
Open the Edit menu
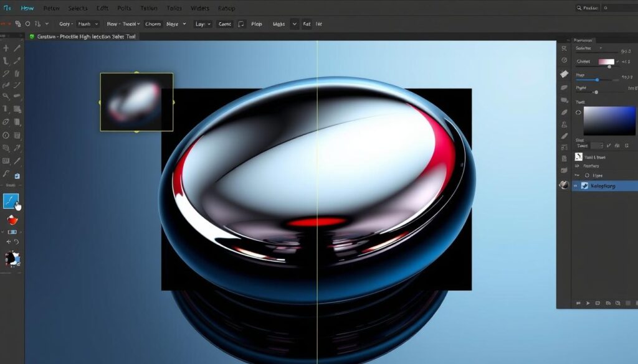(x=102, y=9)
